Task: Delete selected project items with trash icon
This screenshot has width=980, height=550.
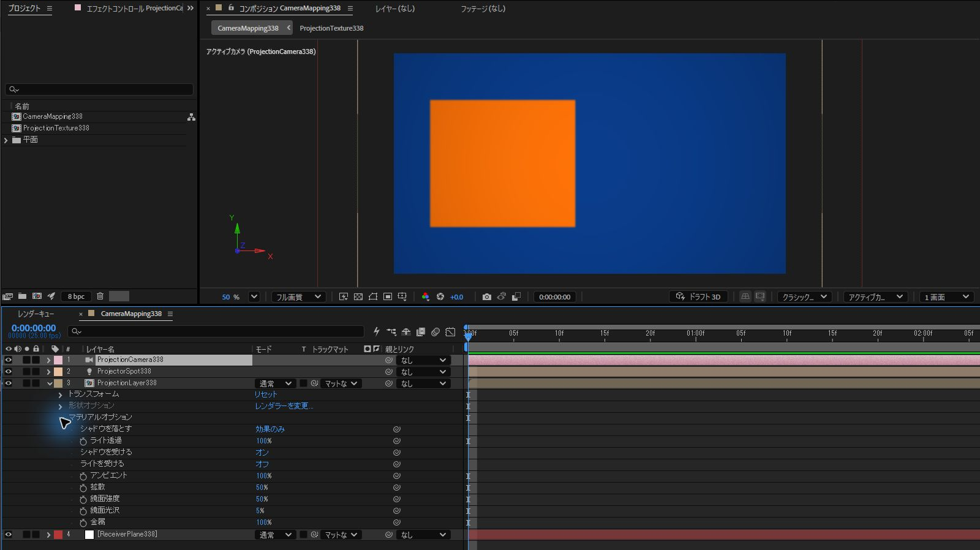Action: tap(100, 296)
